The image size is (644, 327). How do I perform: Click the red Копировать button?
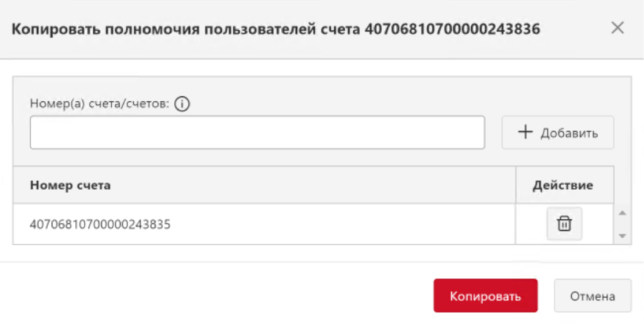click(485, 296)
